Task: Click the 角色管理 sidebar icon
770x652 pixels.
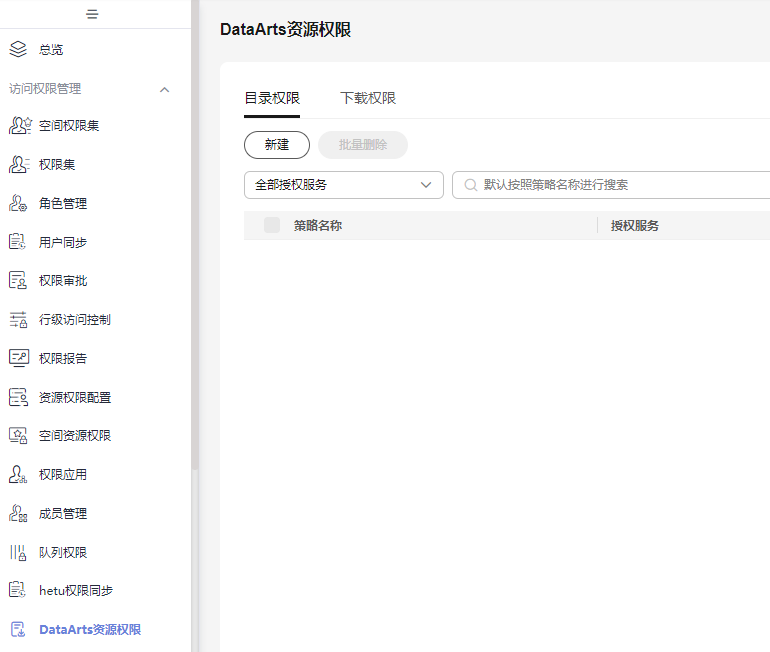Action: pyautogui.click(x=18, y=203)
